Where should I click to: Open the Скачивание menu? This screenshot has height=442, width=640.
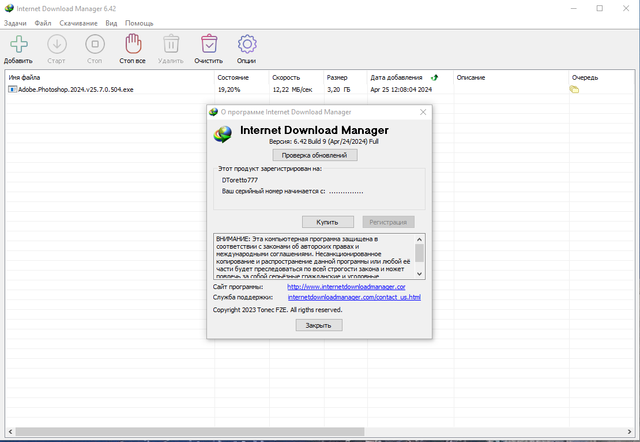[x=78, y=23]
